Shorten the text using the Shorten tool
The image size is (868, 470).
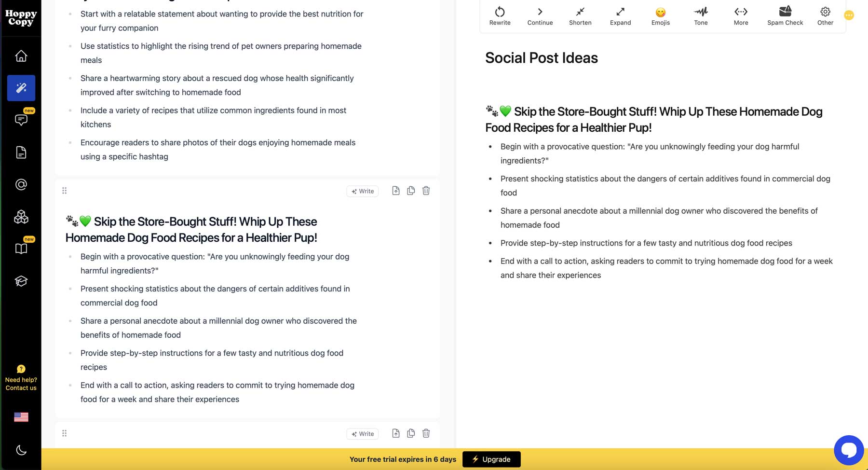[580, 15]
